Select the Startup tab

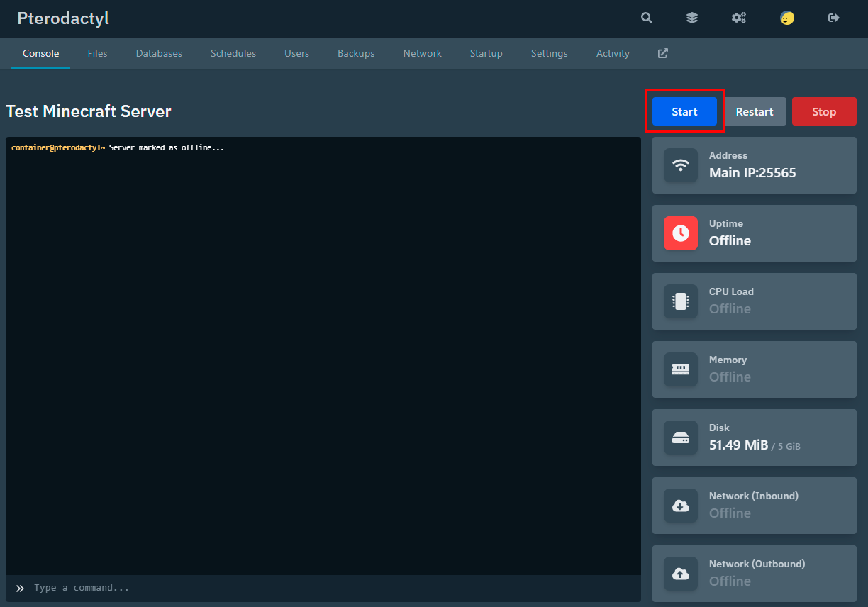pyautogui.click(x=486, y=53)
